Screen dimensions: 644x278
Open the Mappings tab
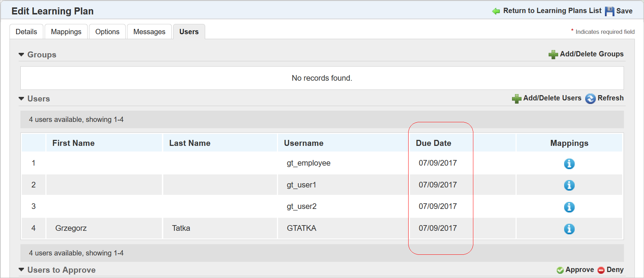pyautogui.click(x=66, y=32)
